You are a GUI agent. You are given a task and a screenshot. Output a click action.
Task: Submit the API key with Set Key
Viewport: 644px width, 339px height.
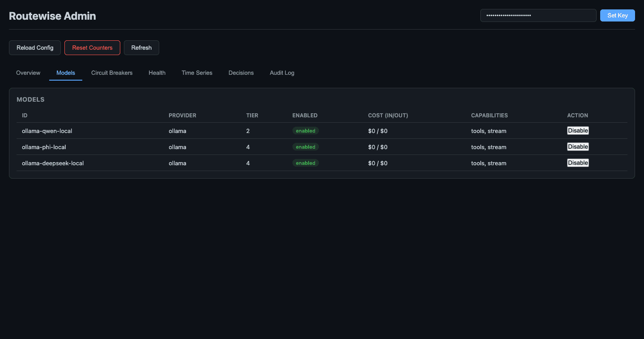(x=618, y=15)
